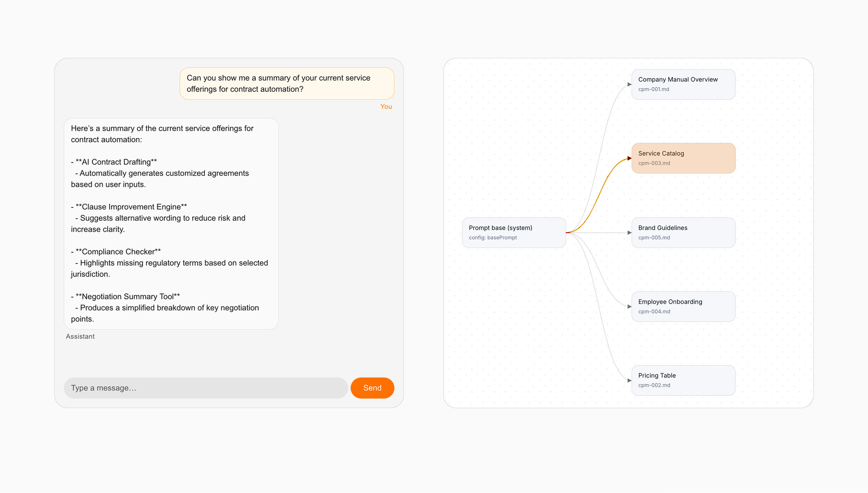Open the Company Manual Overview node
868x493 pixels.
click(683, 84)
